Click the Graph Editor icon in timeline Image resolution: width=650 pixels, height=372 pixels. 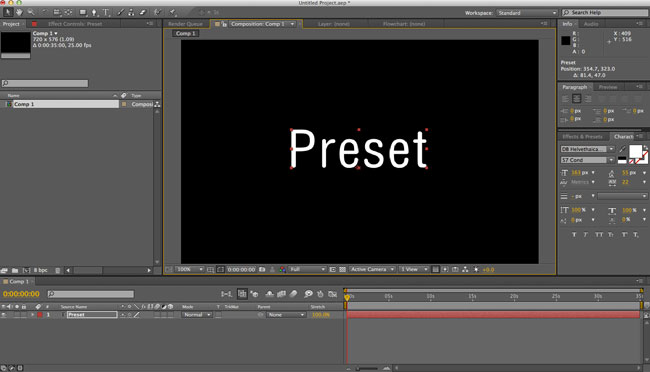tap(332, 294)
